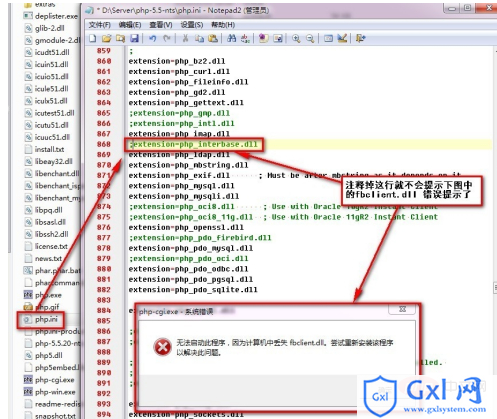Screen dimensions: 497x419
Task: Open Find with the binoculars icon
Action: (x=231, y=39)
